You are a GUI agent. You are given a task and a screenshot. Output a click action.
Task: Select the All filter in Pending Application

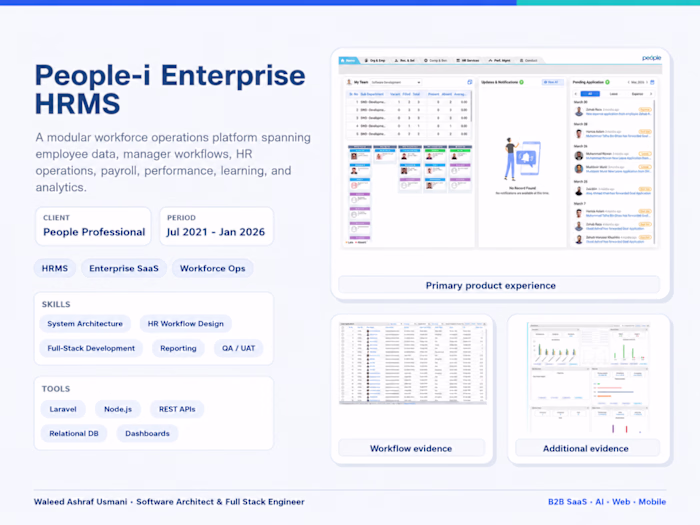coord(590,94)
